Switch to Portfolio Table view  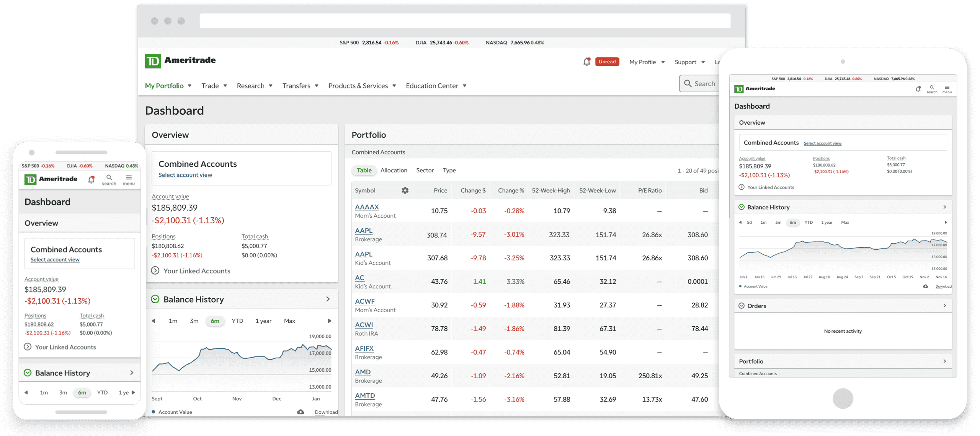tap(364, 170)
